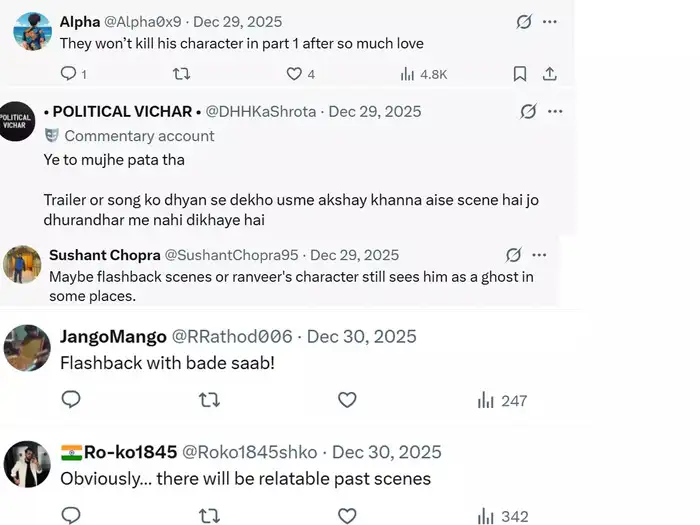
Task: Open Alpha's profile picture
Action: [x=32, y=32]
